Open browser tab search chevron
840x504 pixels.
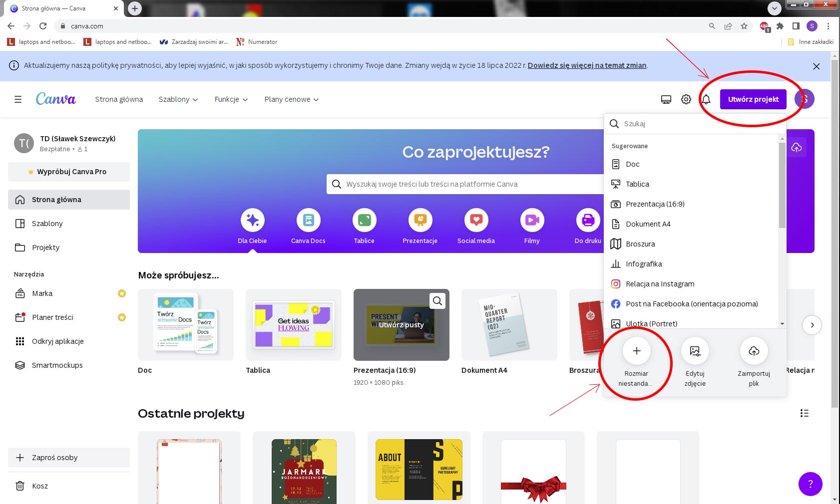point(774,8)
